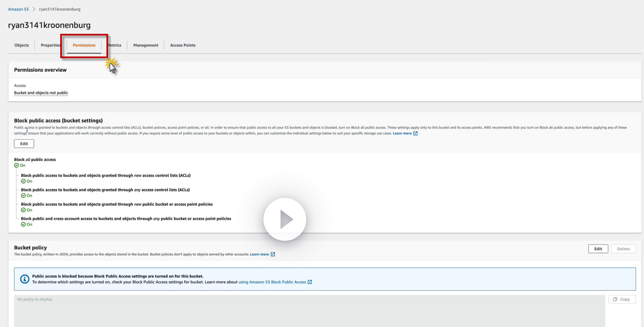Open Learn more link in Block public access section
This screenshot has height=327, width=644.
405,133
